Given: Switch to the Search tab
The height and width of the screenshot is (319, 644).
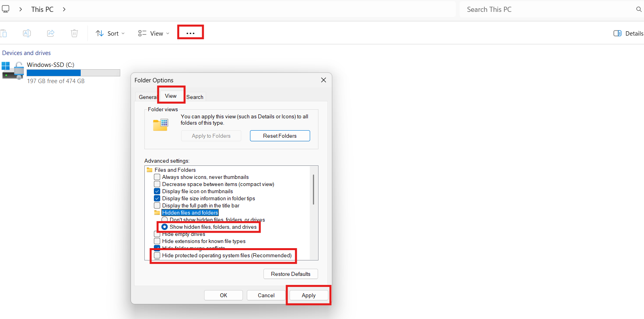Looking at the screenshot, I should (195, 97).
